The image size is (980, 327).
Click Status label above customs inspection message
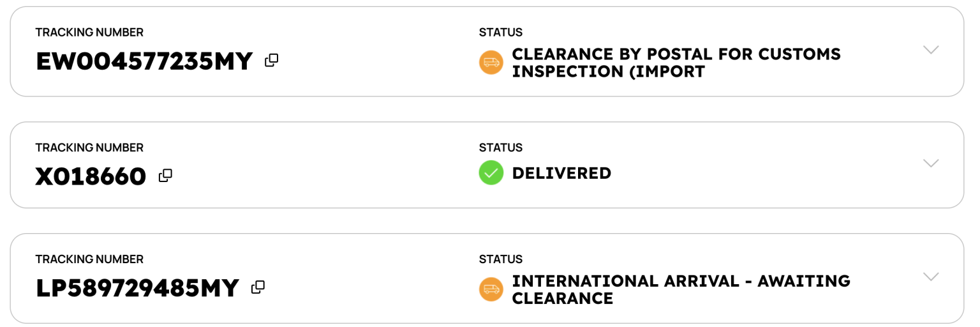[x=501, y=33]
